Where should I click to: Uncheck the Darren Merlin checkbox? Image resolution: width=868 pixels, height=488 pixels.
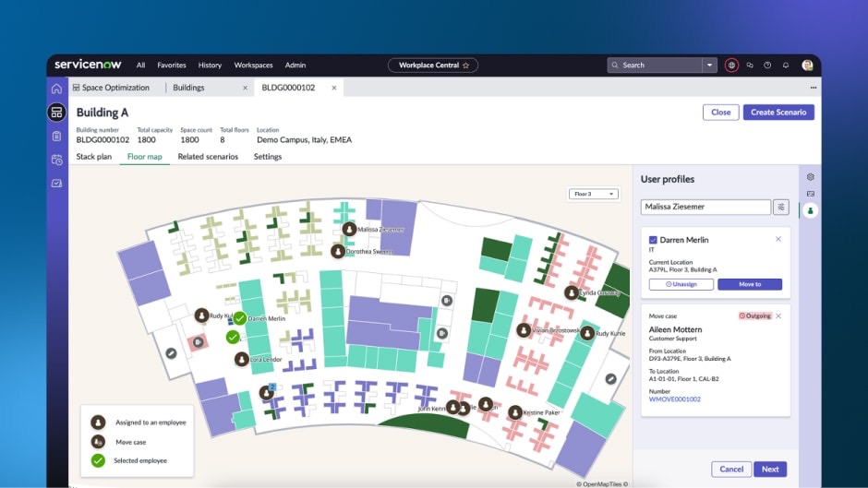tap(653, 240)
